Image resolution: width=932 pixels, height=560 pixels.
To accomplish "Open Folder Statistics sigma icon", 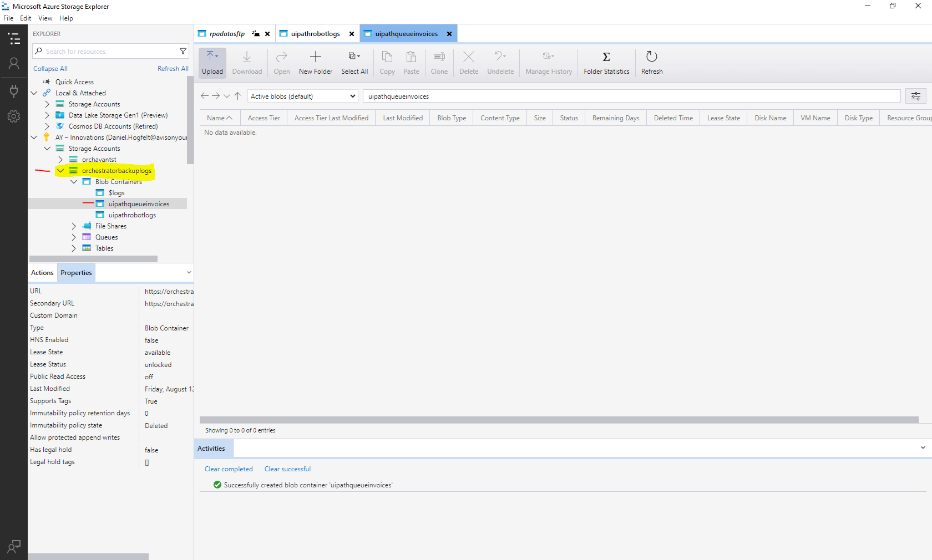I will point(606,63).
